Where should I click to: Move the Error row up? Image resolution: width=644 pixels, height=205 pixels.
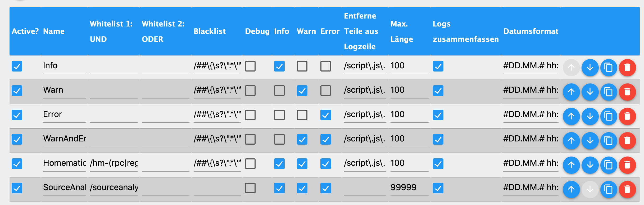pos(571,116)
